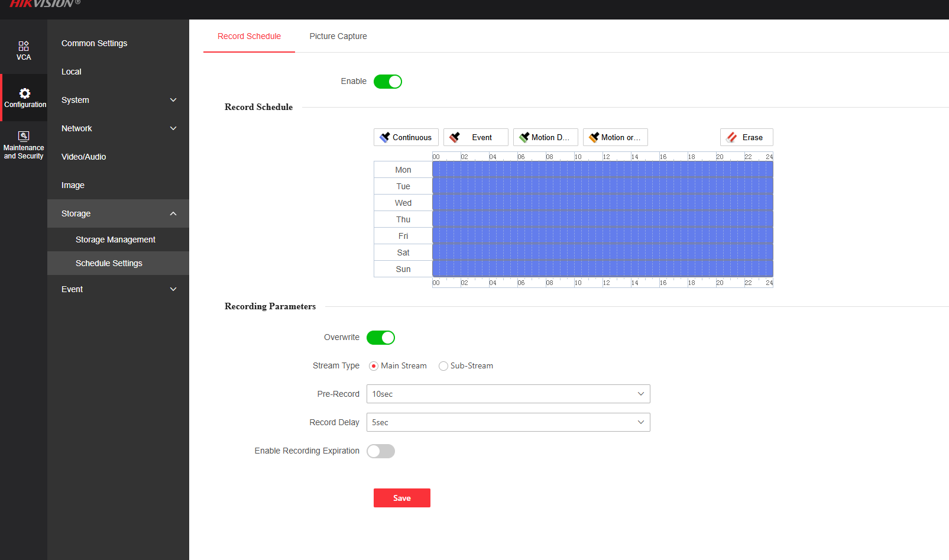Open the VCA section icon
Screen dimensions: 949x560
24,47
